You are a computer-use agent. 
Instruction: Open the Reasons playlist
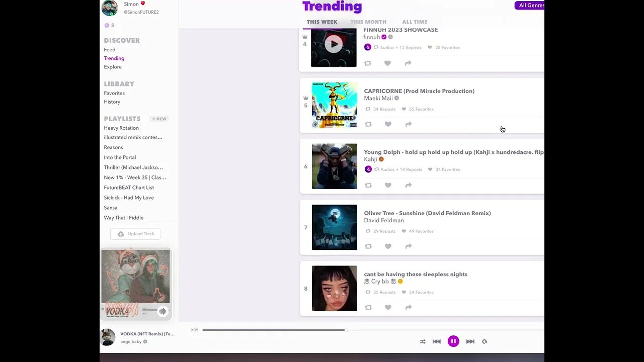(113, 147)
